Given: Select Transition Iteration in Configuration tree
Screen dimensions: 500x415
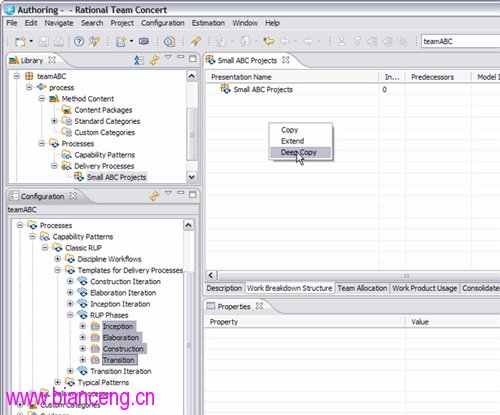Looking at the screenshot, I should (x=121, y=371).
